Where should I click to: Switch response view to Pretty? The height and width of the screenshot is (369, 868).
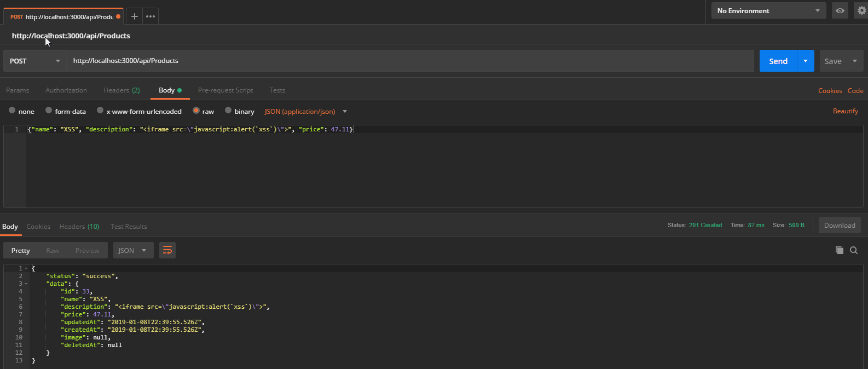tap(20, 250)
